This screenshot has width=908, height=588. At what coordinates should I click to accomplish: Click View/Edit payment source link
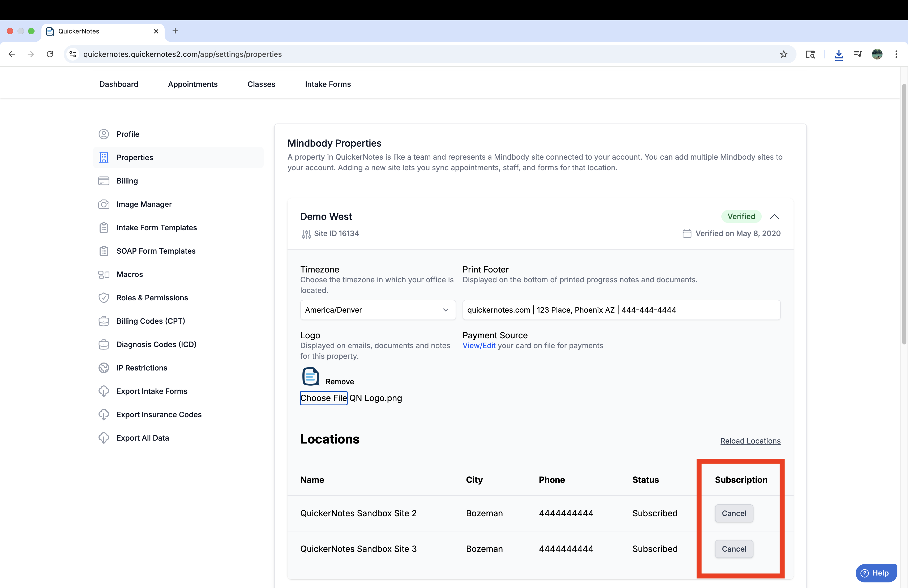pos(479,345)
